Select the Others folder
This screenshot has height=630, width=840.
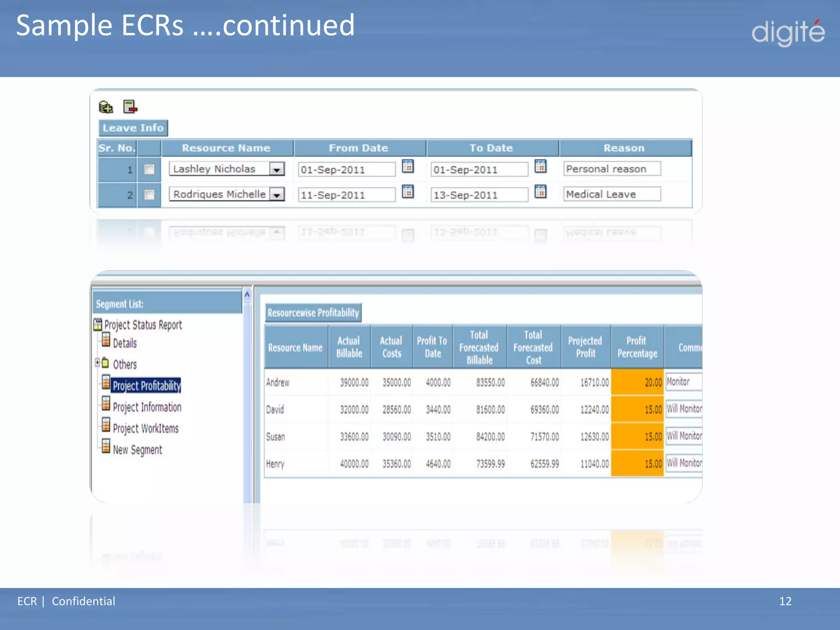125,365
